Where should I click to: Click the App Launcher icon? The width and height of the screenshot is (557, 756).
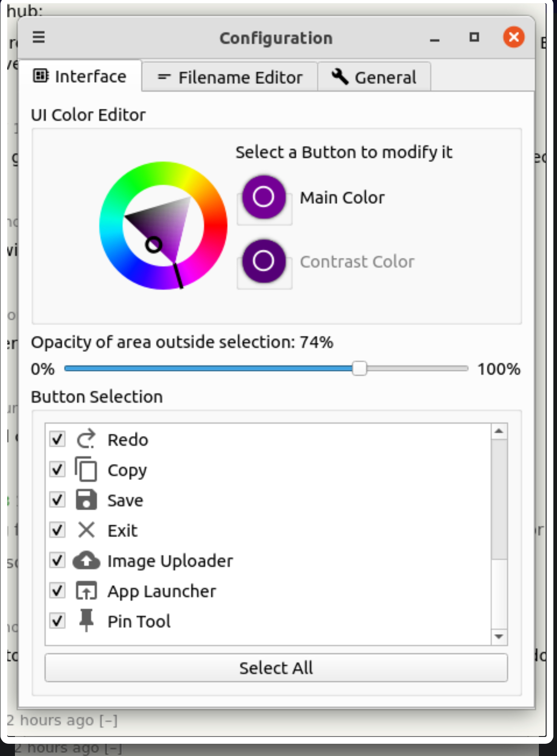(x=86, y=591)
